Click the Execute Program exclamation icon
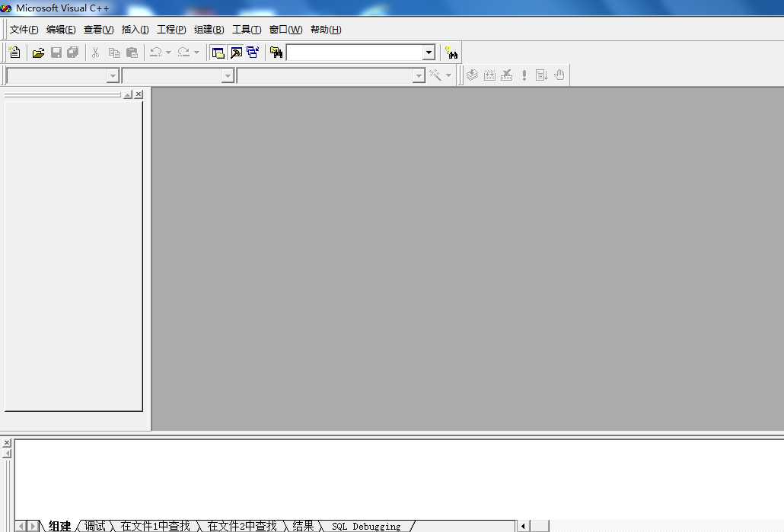The width and height of the screenshot is (784, 532). (524, 75)
